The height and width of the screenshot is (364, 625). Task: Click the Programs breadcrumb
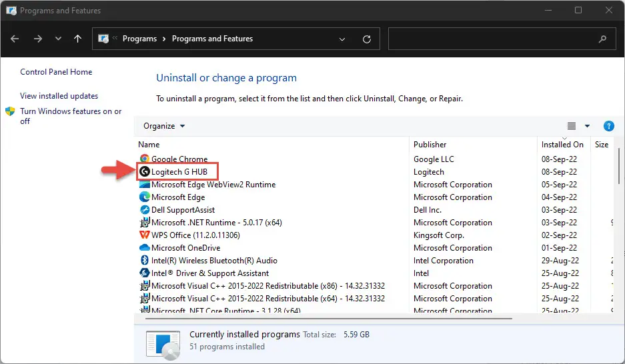(139, 39)
